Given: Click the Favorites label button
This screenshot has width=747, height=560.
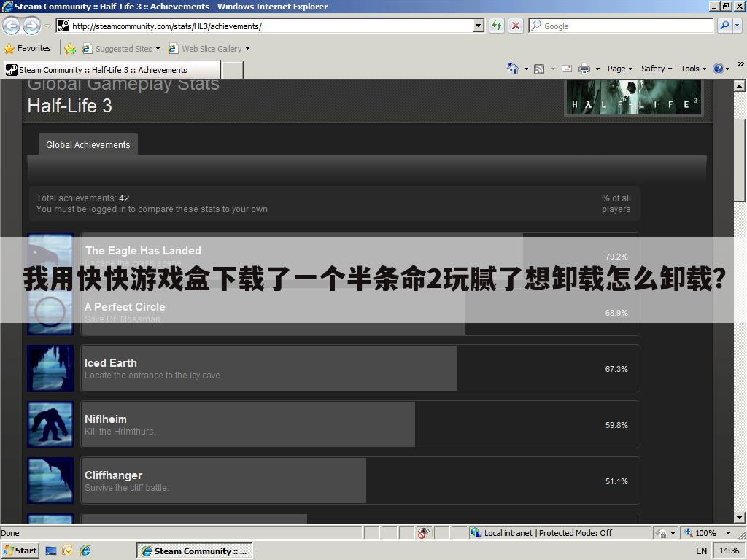Looking at the screenshot, I should (x=34, y=48).
